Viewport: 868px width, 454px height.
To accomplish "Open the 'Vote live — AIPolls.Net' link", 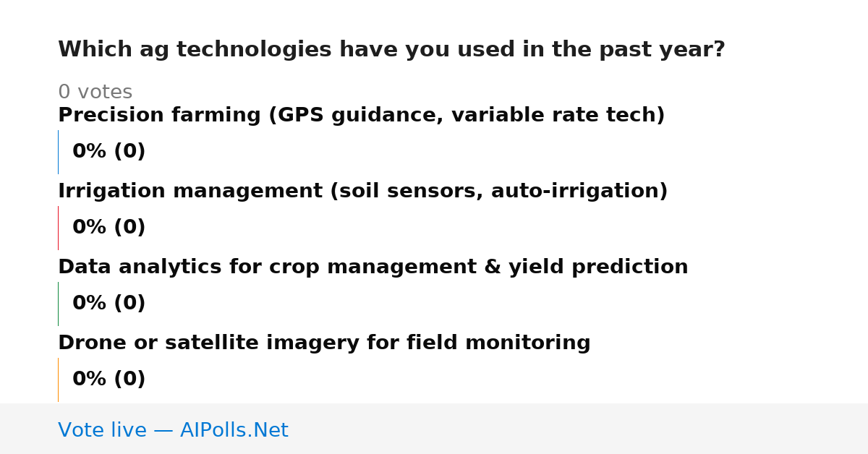I will pyautogui.click(x=173, y=431).
